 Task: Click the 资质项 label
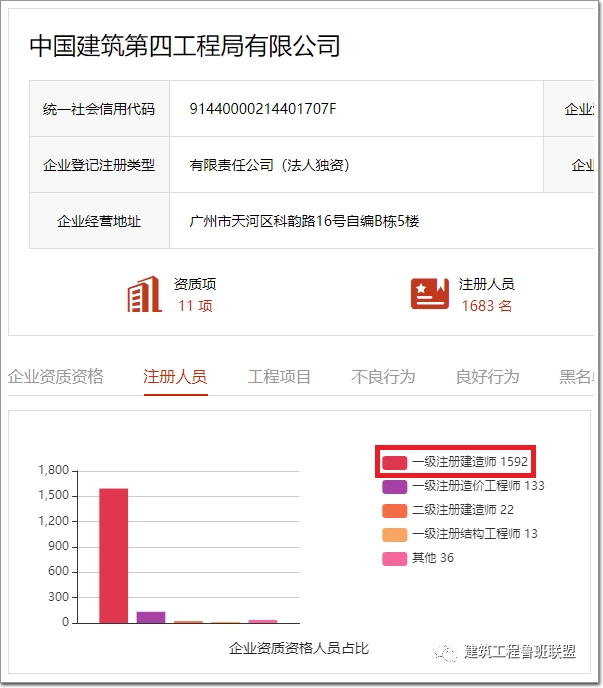(x=195, y=284)
